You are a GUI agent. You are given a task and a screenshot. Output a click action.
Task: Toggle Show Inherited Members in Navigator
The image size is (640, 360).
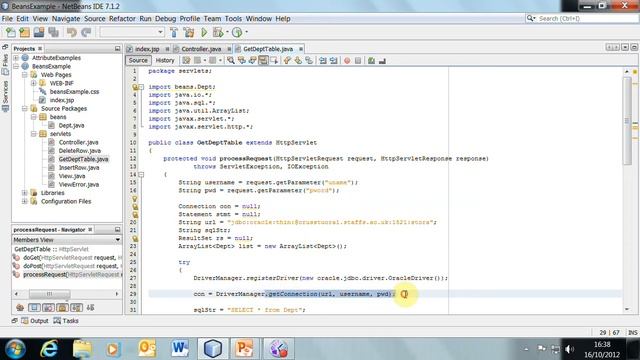pyautogui.click(x=20, y=307)
